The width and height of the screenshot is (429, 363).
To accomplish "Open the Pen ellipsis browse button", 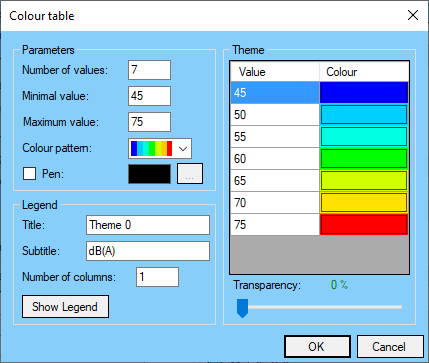I will [x=190, y=174].
